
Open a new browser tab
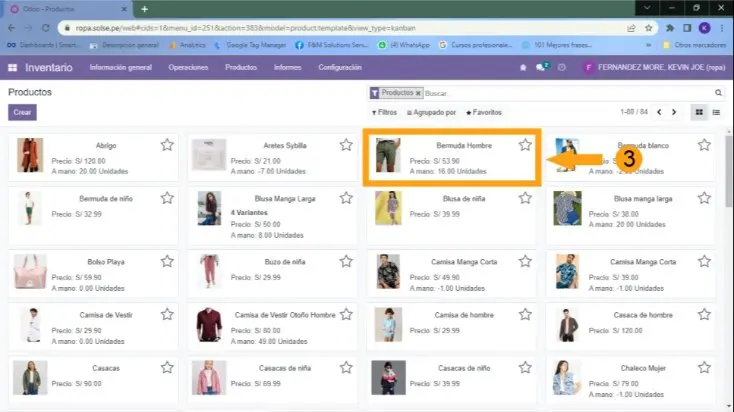coord(144,9)
